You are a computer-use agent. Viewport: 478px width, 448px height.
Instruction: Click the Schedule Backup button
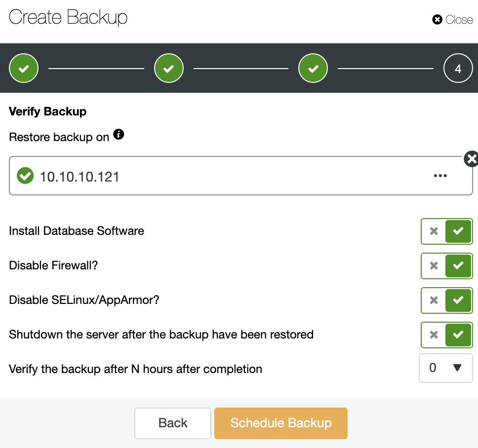281,423
